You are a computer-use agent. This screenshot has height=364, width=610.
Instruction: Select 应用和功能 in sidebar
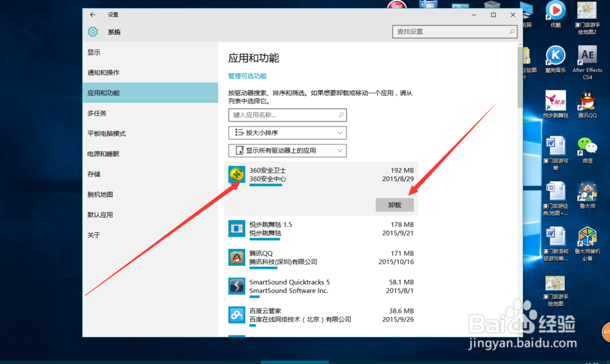tap(150, 93)
